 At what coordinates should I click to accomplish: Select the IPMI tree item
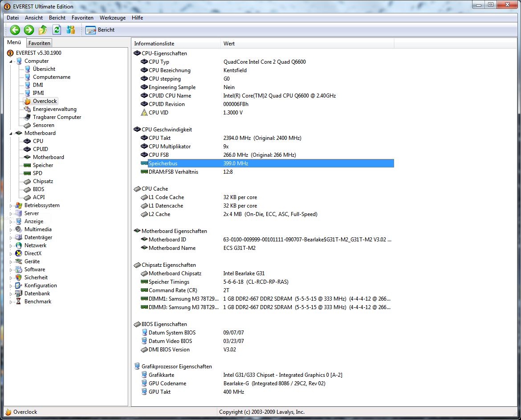coord(38,93)
